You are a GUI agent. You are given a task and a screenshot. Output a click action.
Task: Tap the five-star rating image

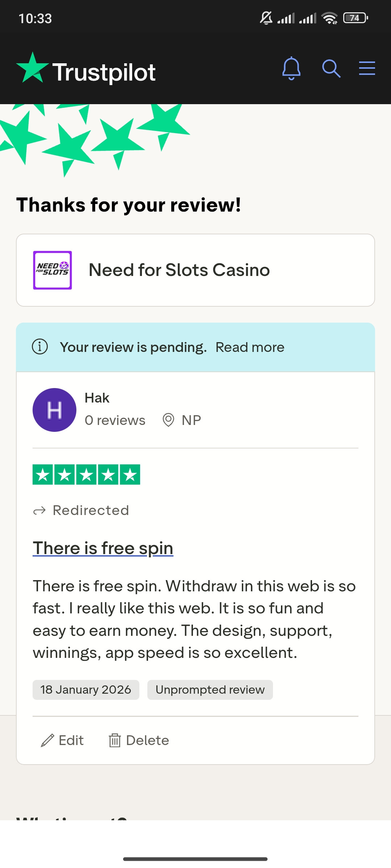(x=86, y=475)
